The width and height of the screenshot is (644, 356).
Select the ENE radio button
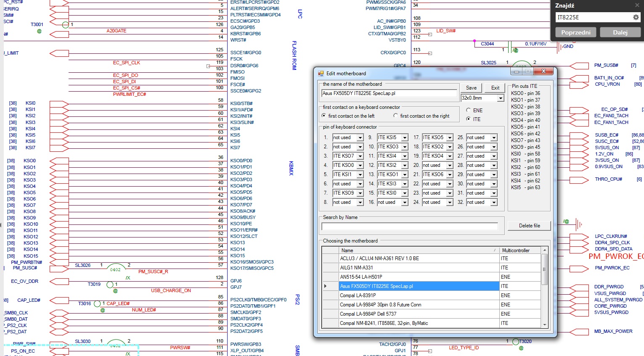(469, 110)
